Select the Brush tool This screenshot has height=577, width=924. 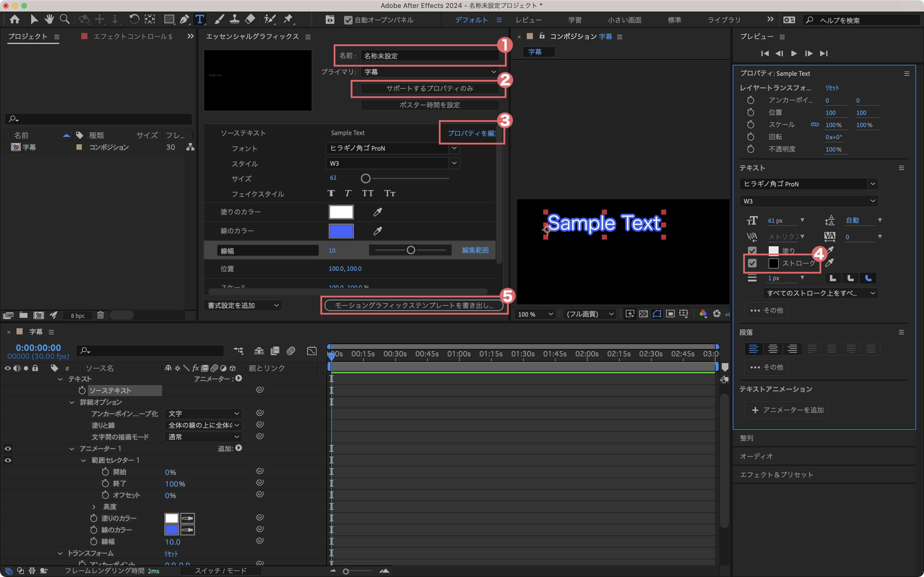coord(219,20)
